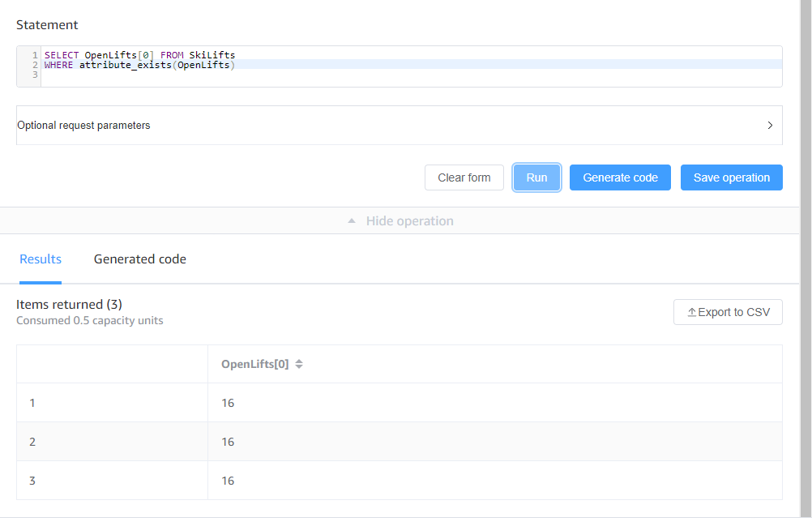Export the returned items to CSV

[728, 311]
